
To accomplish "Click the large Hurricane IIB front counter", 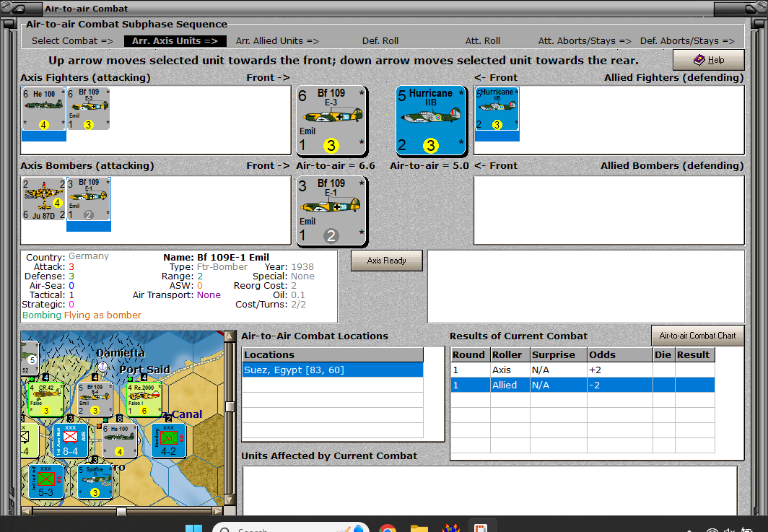I will coord(430,121).
